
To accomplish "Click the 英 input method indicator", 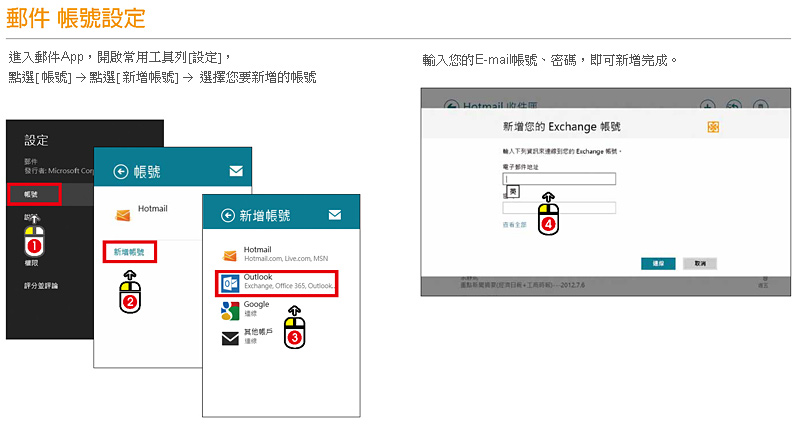I will tap(513, 191).
